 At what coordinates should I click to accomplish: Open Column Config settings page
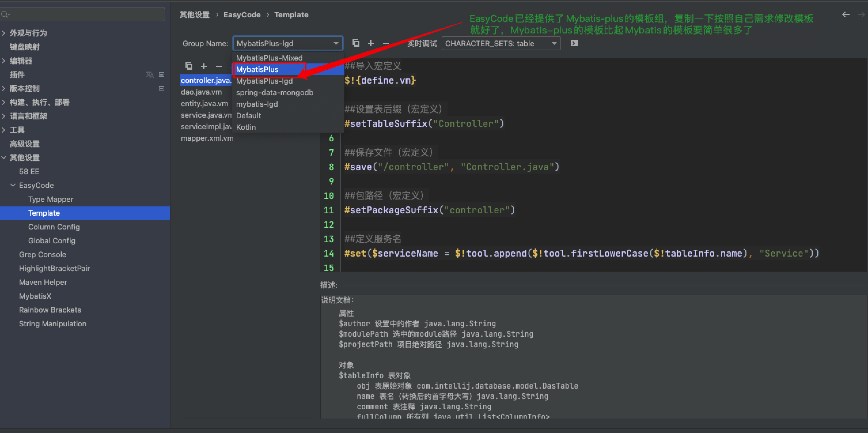click(x=54, y=227)
